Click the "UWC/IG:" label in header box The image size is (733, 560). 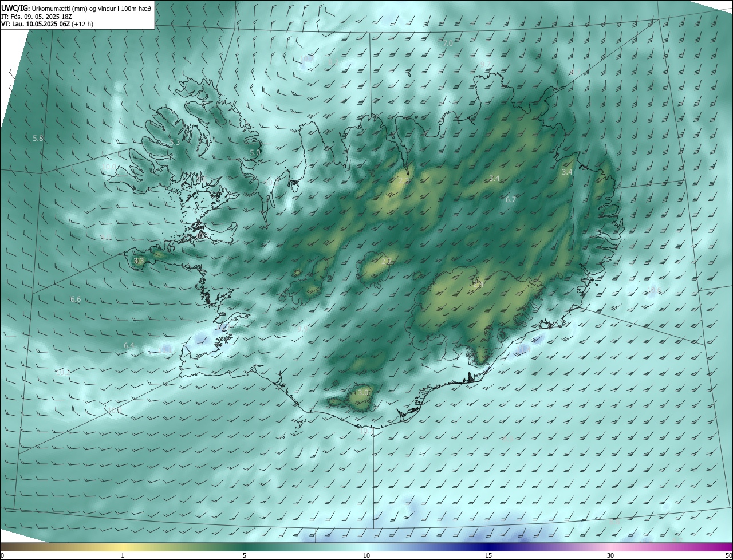15,8
